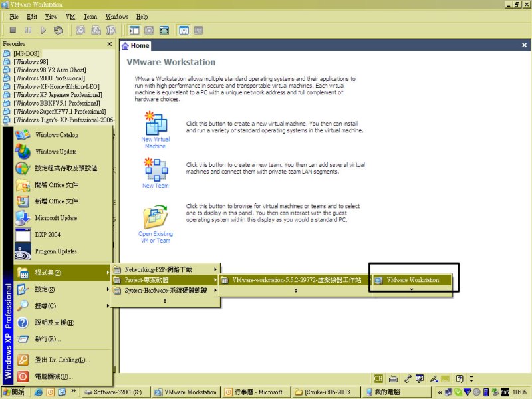Image resolution: width=532 pixels, height=399 pixels.
Task: Open the View menu
Action: tap(51, 17)
